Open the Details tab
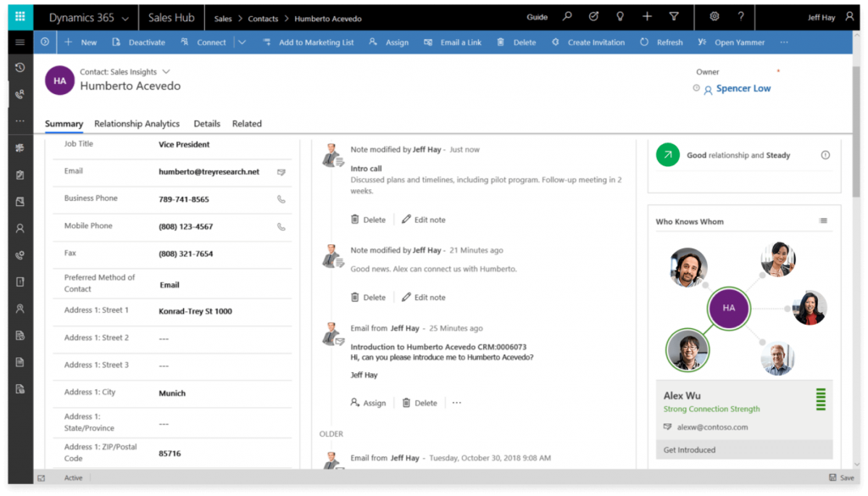The height and width of the screenshot is (496, 868). click(207, 124)
